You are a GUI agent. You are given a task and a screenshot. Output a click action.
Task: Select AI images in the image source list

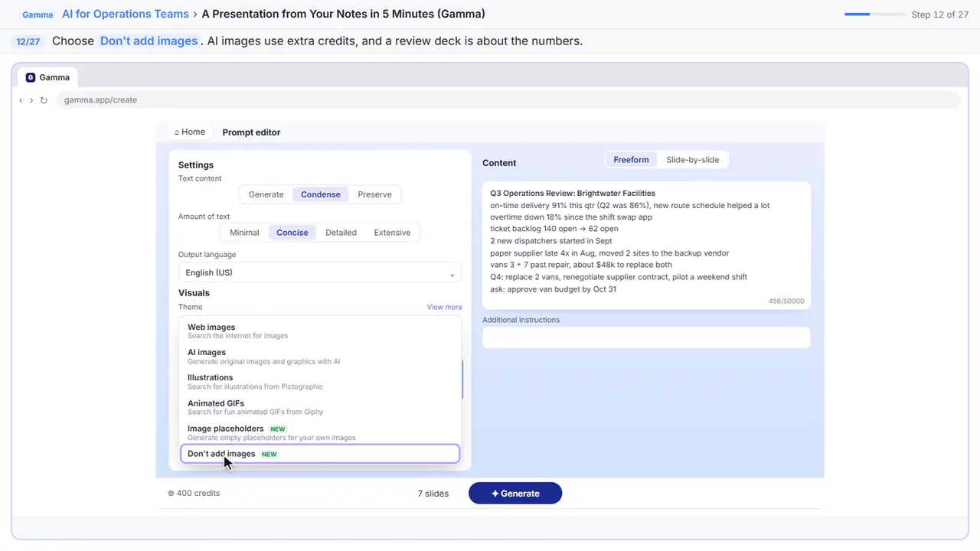coord(320,357)
